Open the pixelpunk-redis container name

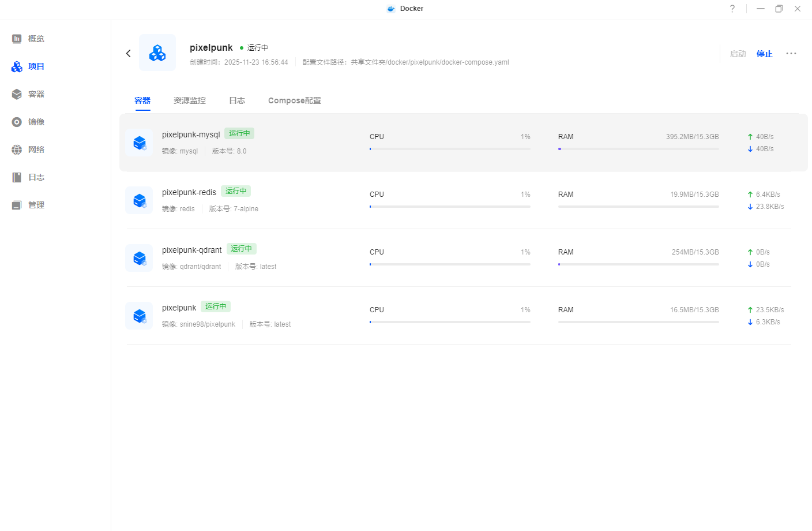pos(189,192)
